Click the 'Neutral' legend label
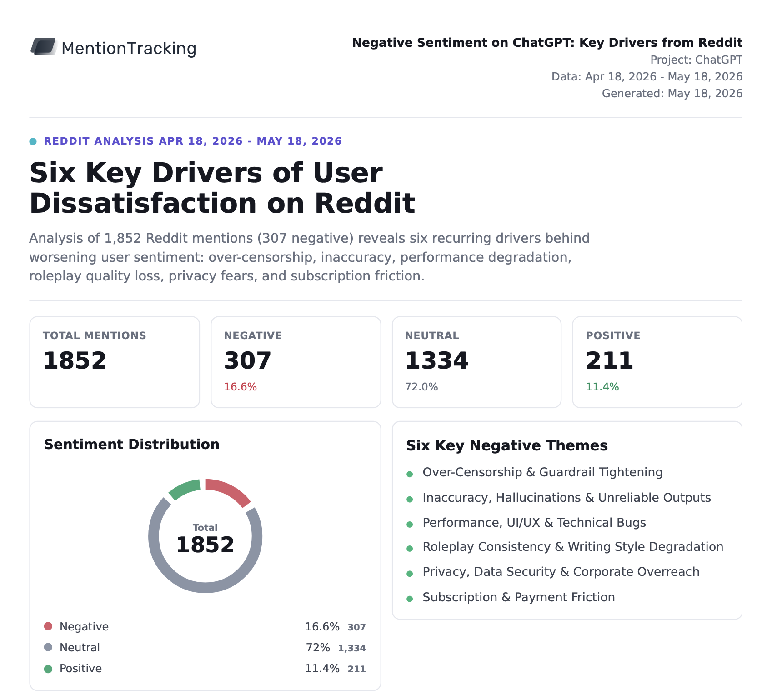 pyautogui.click(x=80, y=648)
